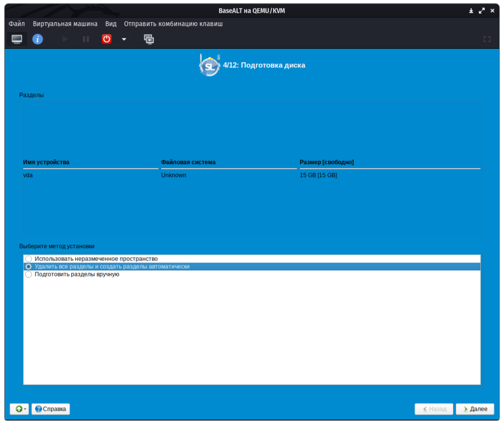Open the snapshots manager icon
Viewport: 504px width, 425px height.
(149, 39)
